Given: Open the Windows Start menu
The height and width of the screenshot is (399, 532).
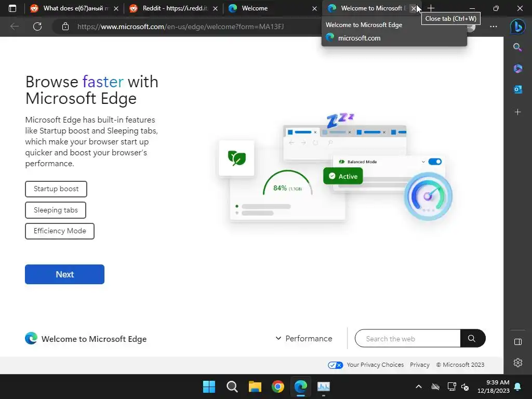Looking at the screenshot, I should point(209,387).
